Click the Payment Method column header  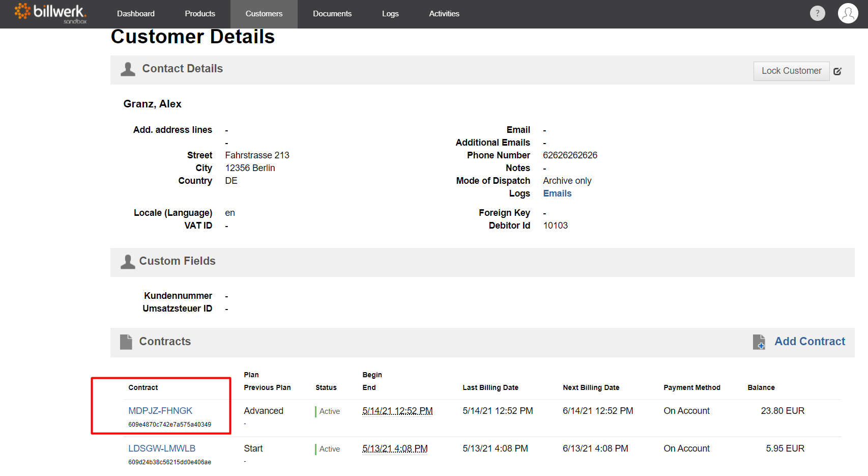coord(691,387)
